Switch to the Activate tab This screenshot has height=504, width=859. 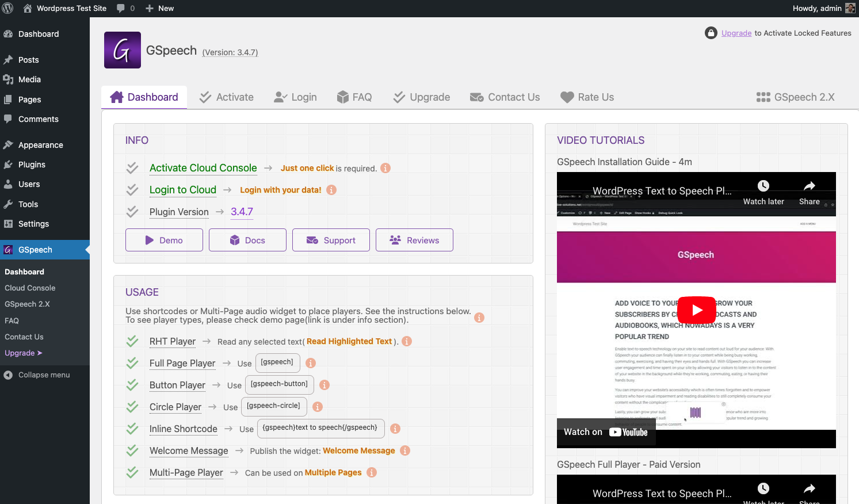point(226,97)
